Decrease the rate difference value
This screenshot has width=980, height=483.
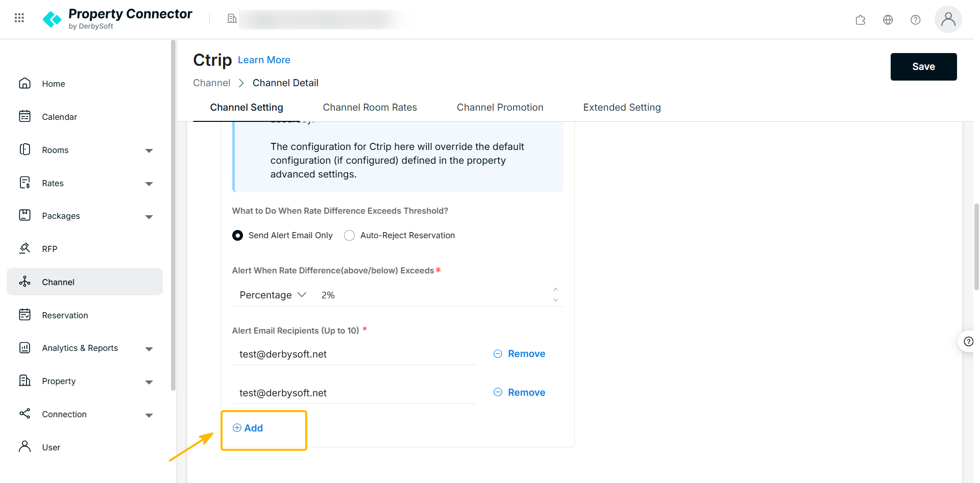[x=556, y=300]
